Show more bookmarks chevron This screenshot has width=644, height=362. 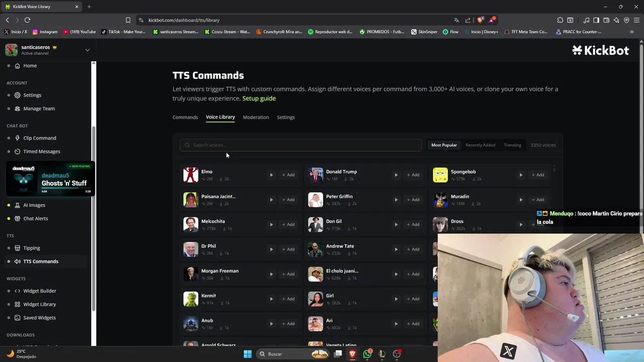(631, 32)
